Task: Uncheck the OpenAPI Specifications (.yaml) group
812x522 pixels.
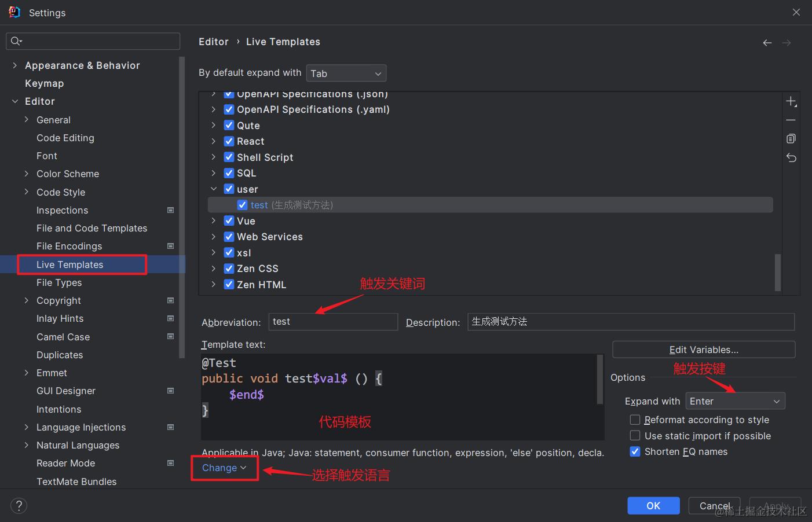Action: (x=229, y=109)
